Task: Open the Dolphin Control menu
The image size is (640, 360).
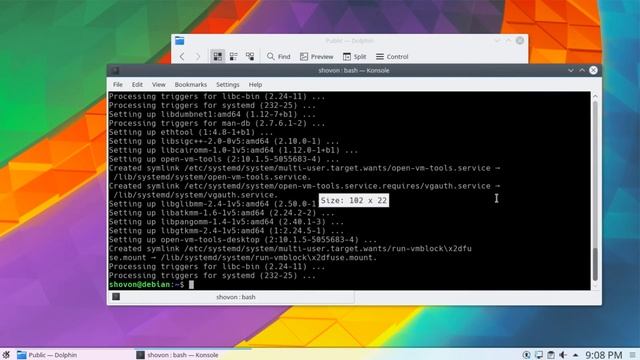Action: (392, 56)
